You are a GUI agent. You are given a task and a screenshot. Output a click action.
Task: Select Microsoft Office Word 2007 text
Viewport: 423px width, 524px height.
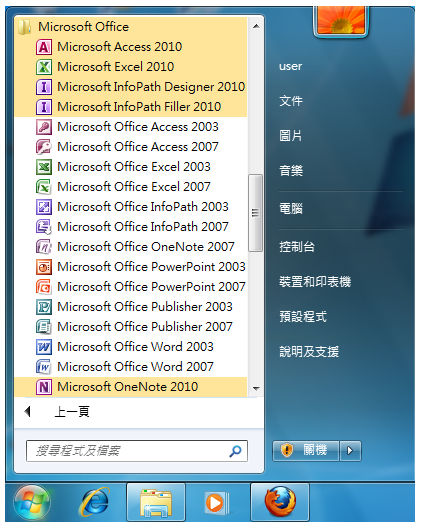(x=135, y=367)
